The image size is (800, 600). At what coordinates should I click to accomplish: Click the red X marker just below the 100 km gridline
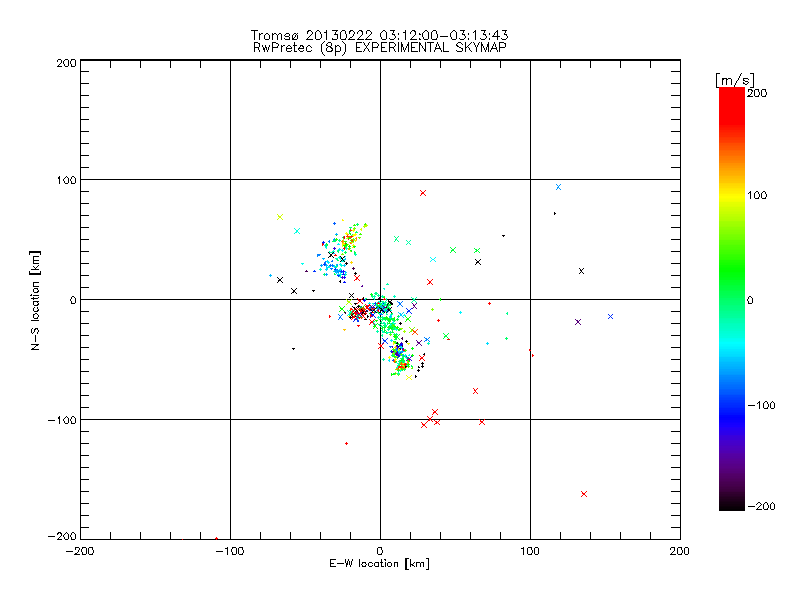tap(422, 193)
